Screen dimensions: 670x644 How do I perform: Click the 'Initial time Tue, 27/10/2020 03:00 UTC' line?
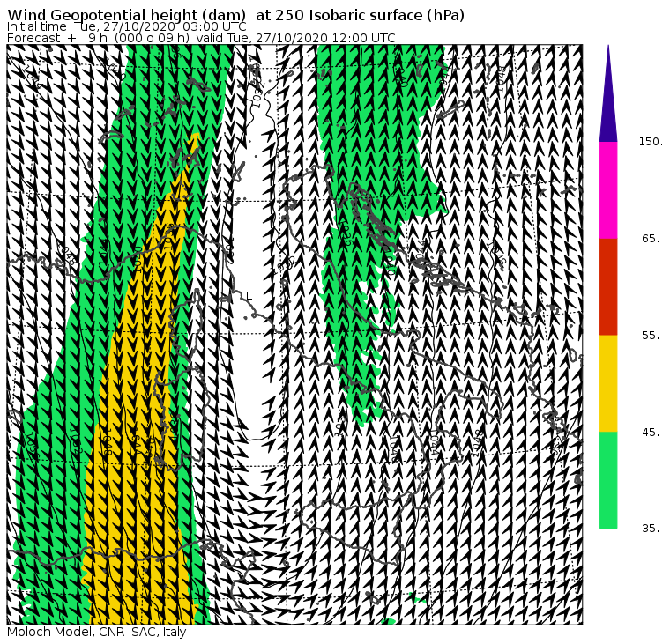click(126, 26)
